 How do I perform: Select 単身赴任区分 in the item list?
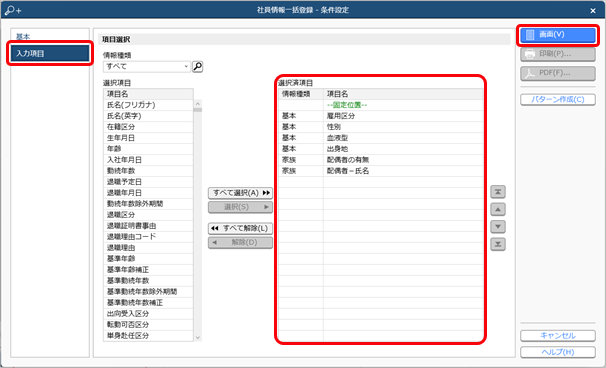click(148, 336)
